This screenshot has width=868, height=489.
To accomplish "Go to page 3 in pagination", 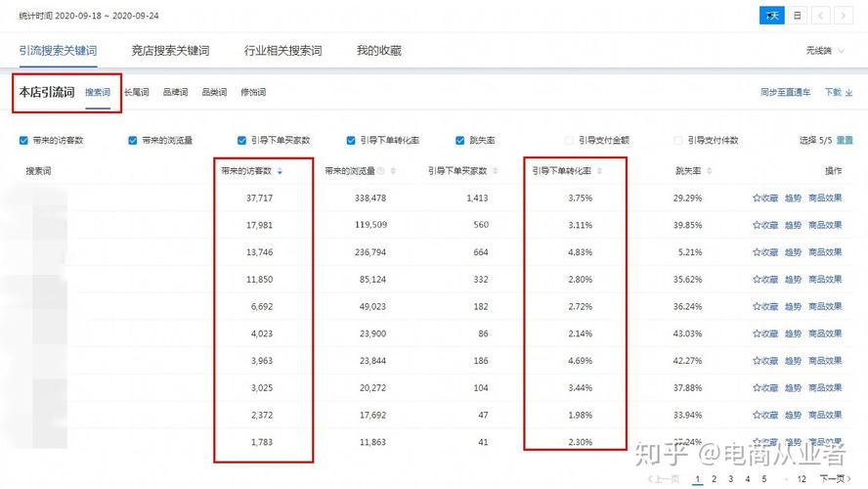I will (x=731, y=479).
